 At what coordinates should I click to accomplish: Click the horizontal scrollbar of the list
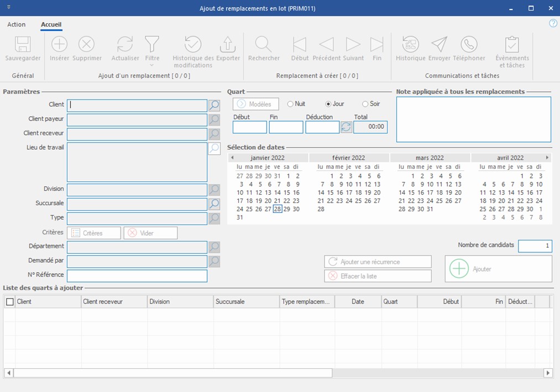pyautogui.click(x=172, y=373)
